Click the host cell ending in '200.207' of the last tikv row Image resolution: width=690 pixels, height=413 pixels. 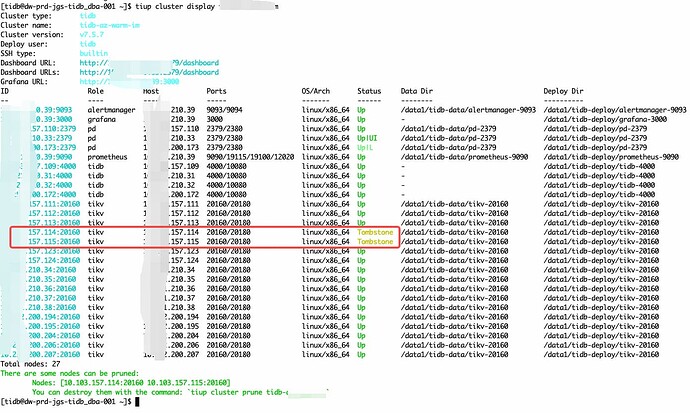coord(171,355)
